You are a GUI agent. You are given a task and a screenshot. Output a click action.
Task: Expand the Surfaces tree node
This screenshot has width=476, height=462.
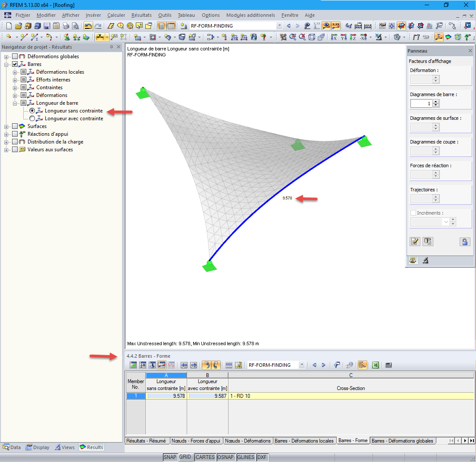[6, 127]
